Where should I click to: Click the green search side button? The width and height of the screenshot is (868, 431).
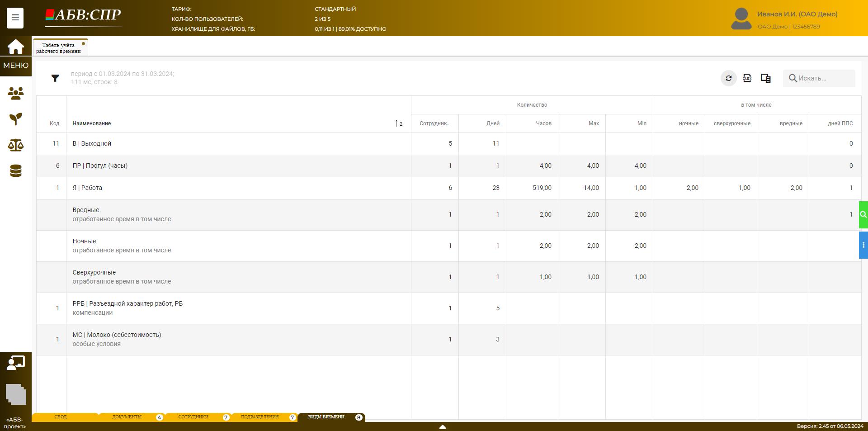click(863, 215)
